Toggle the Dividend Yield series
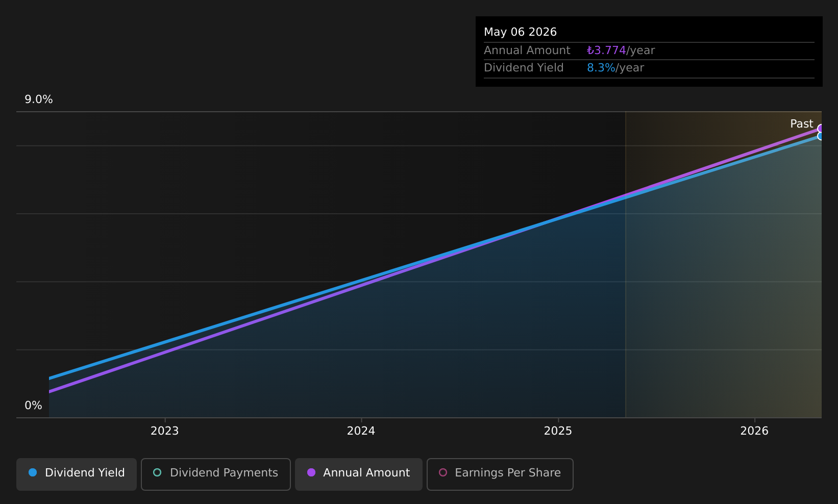The width and height of the screenshot is (838, 504). [x=77, y=474]
